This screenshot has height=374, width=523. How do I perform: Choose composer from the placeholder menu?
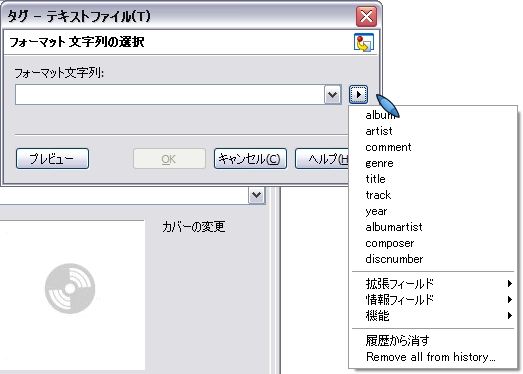pos(433,243)
